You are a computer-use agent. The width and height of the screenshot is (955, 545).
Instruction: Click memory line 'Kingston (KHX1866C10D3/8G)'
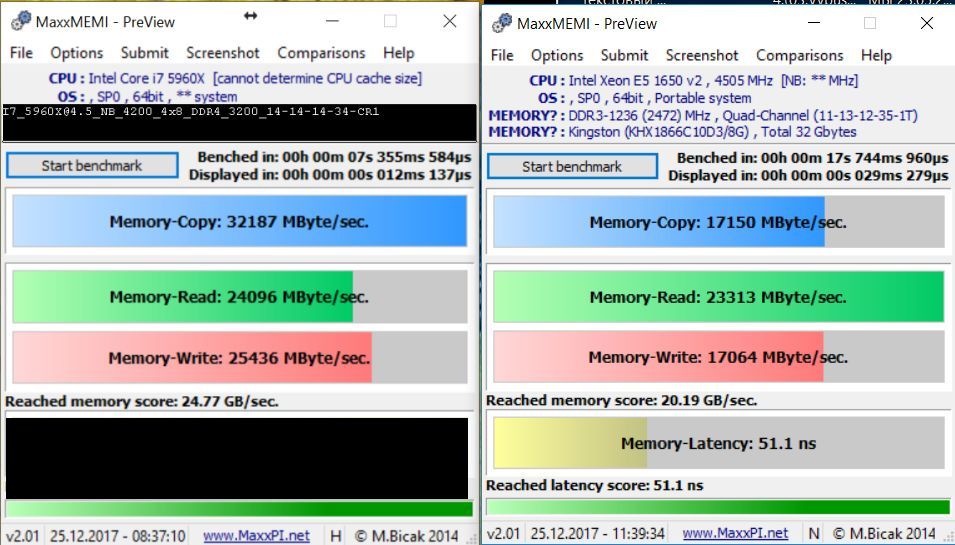(x=672, y=132)
